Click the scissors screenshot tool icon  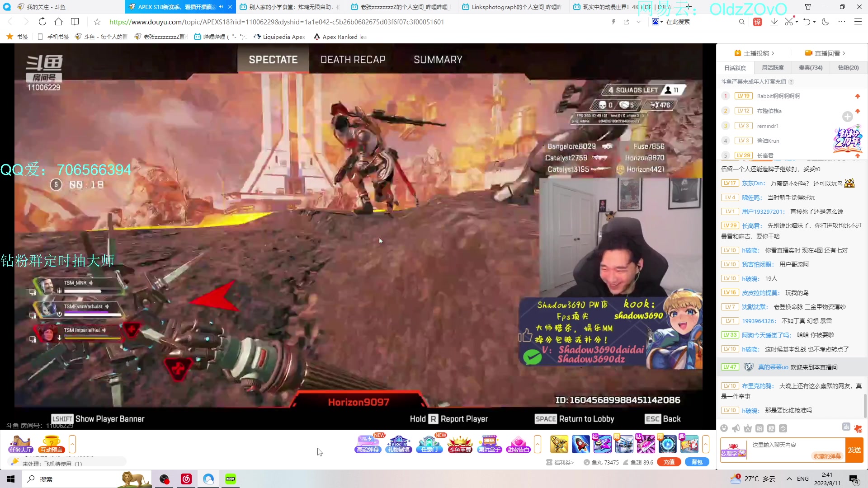(789, 22)
